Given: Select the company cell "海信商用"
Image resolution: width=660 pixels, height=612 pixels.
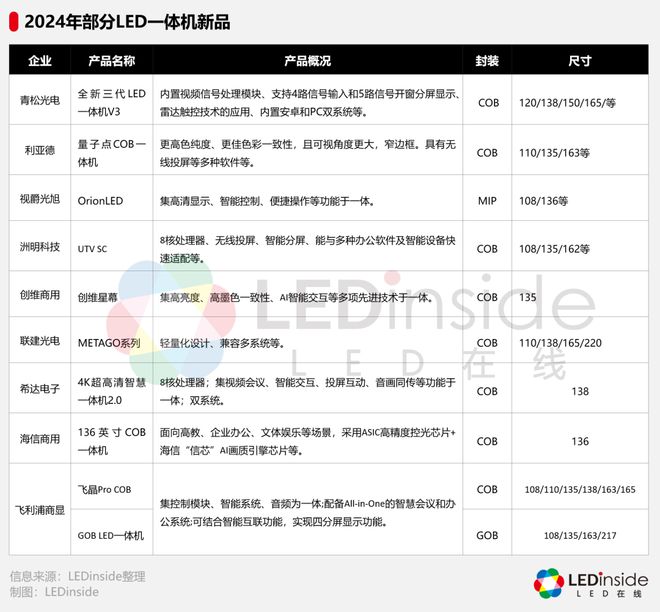Looking at the screenshot, I should 40,439.
